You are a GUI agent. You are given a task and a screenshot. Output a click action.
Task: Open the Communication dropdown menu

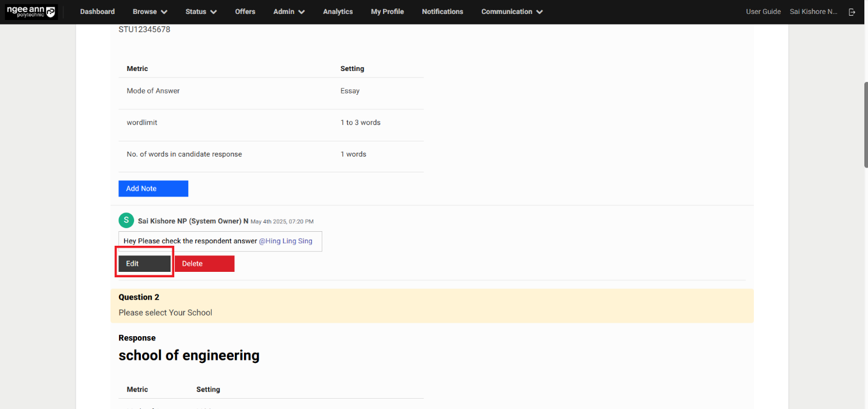512,12
